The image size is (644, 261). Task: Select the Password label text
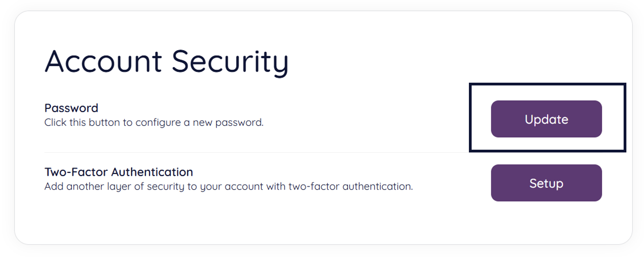pos(71,108)
